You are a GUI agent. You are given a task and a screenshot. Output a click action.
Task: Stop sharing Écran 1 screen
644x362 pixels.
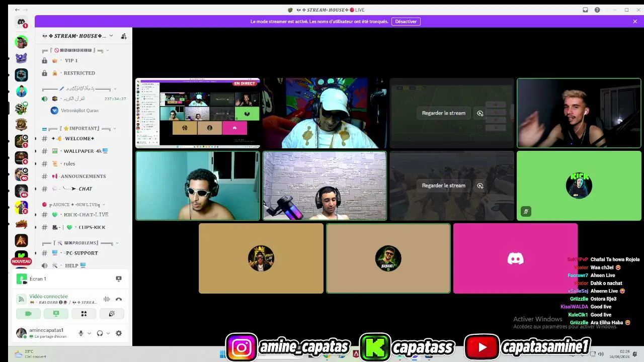pyautogui.click(x=119, y=279)
